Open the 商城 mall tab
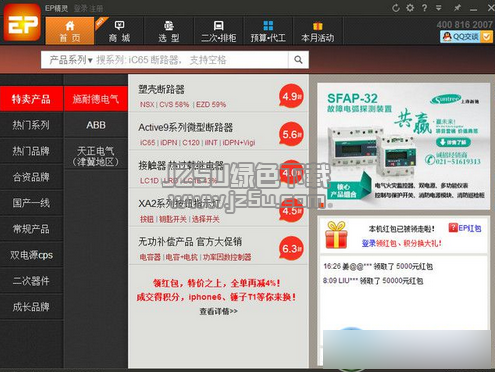Screen dimensions: 495x372 119,31
